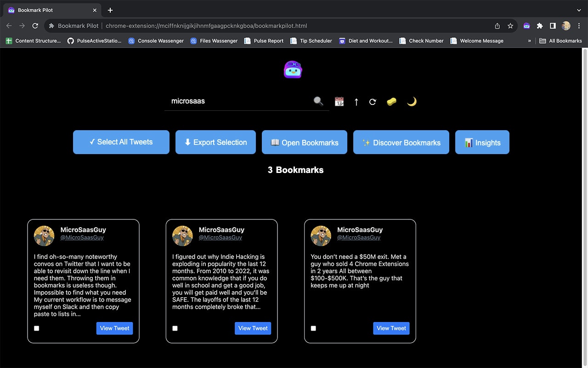Click the browser back arrow
Viewport: 588px width, 368px height.
tap(9, 26)
